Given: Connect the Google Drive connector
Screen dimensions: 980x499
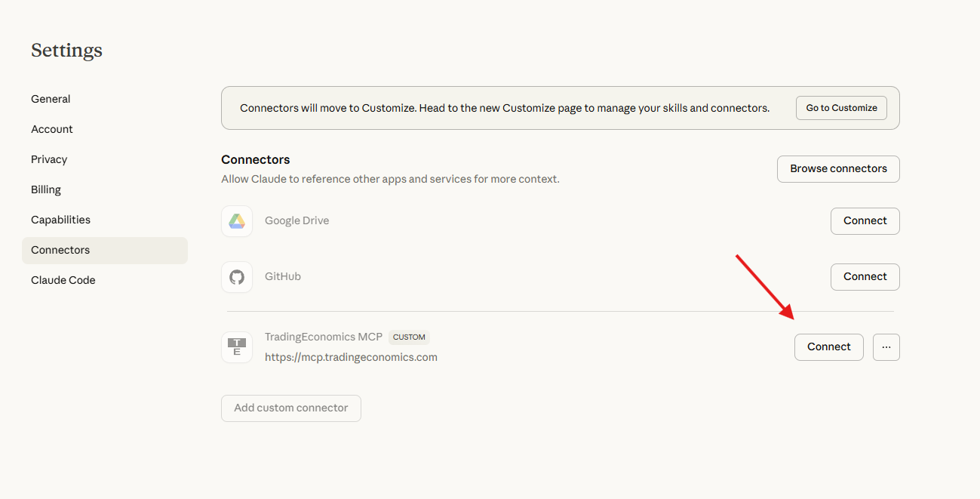Looking at the screenshot, I should [x=865, y=221].
